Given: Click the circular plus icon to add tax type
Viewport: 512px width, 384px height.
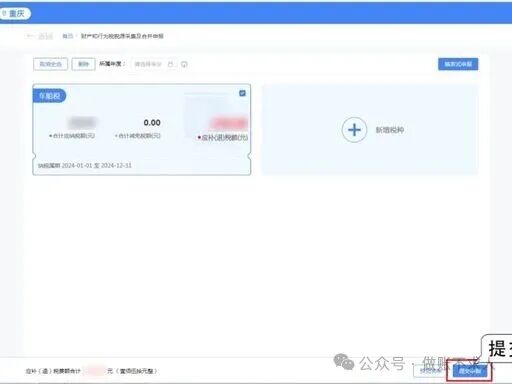Looking at the screenshot, I should coord(354,130).
